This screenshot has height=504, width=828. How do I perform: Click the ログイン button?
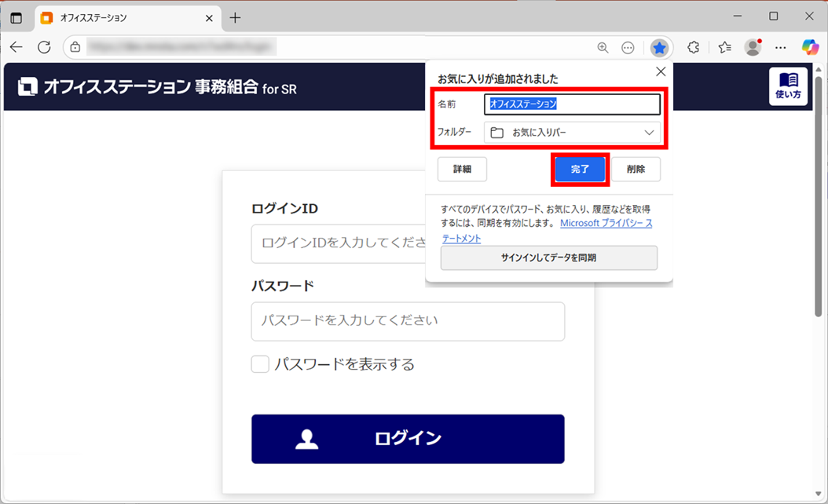pos(408,439)
